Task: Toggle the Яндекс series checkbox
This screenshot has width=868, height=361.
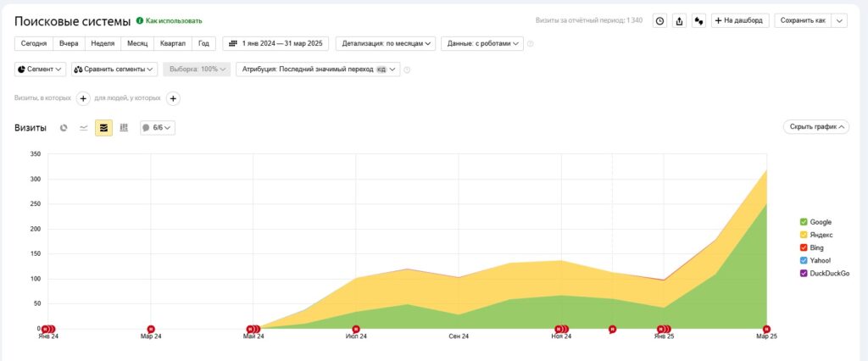Action: click(x=804, y=235)
